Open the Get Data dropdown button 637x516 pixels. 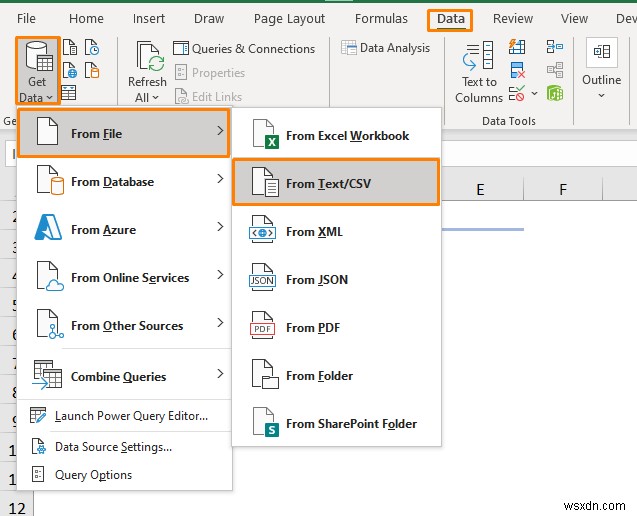(37, 71)
